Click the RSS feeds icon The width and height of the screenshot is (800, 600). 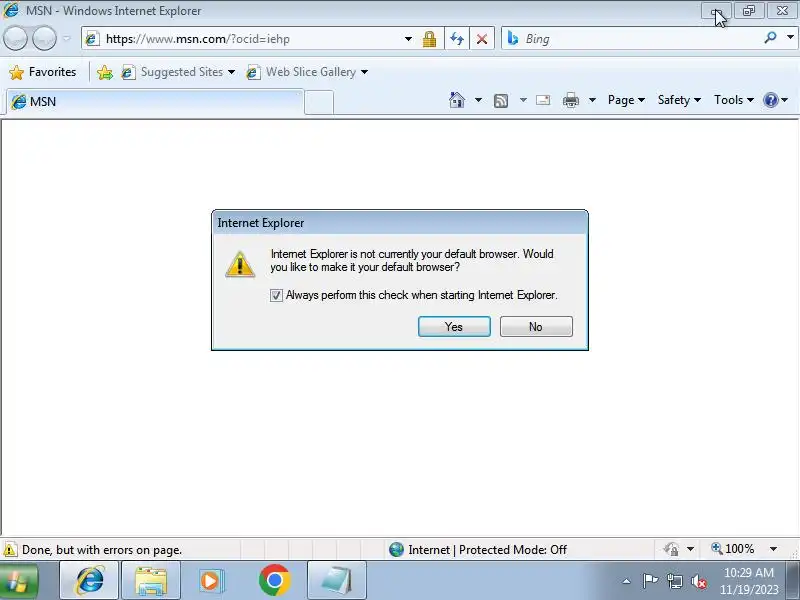click(x=501, y=101)
